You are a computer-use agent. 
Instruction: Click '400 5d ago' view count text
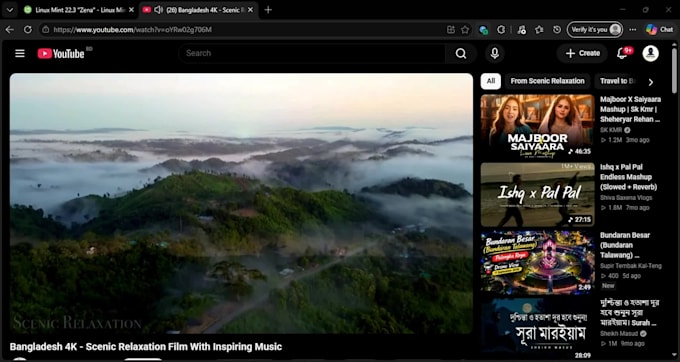pyautogui.click(x=621, y=276)
